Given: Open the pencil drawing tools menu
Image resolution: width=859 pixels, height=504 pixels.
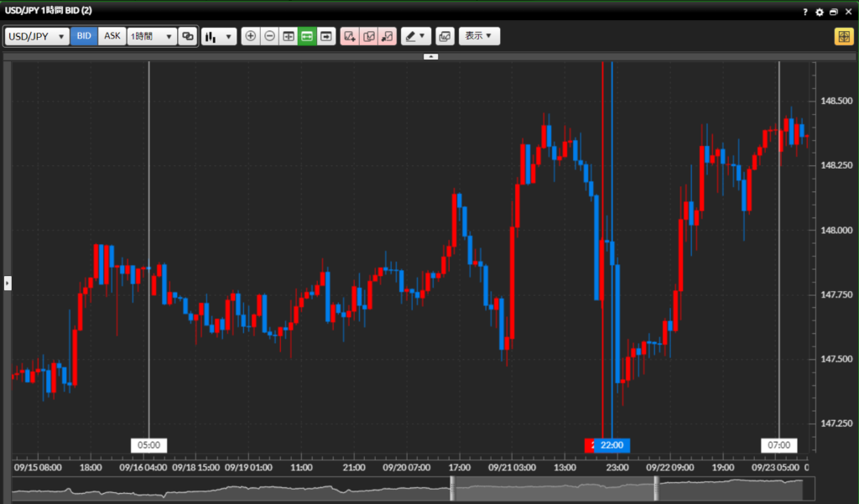Looking at the screenshot, I should [415, 37].
